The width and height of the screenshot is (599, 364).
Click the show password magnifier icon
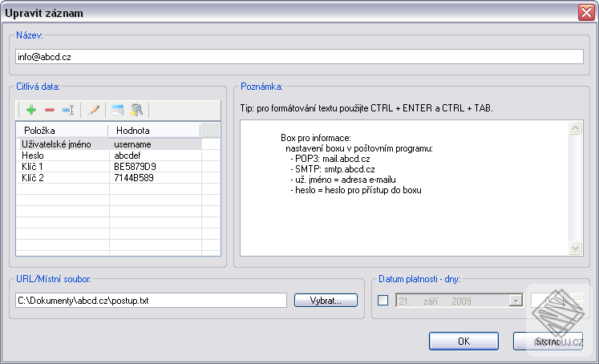(118, 110)
